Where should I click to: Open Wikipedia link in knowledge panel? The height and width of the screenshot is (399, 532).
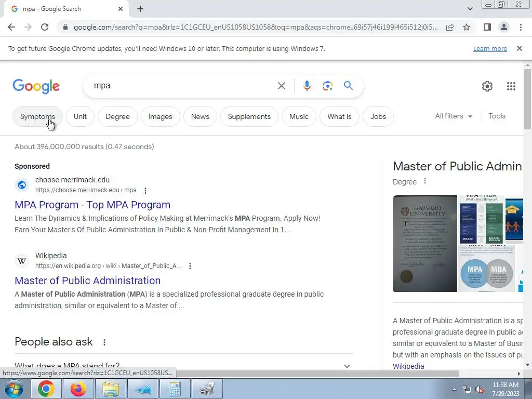pos(408,366)
